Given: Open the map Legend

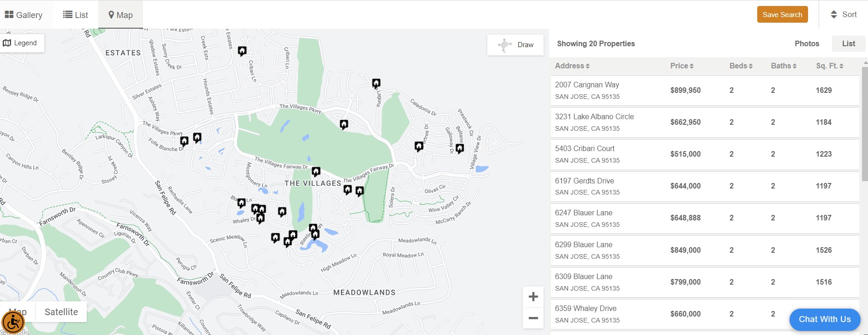Looking at the screenshot, I should [x=20, y=43].
